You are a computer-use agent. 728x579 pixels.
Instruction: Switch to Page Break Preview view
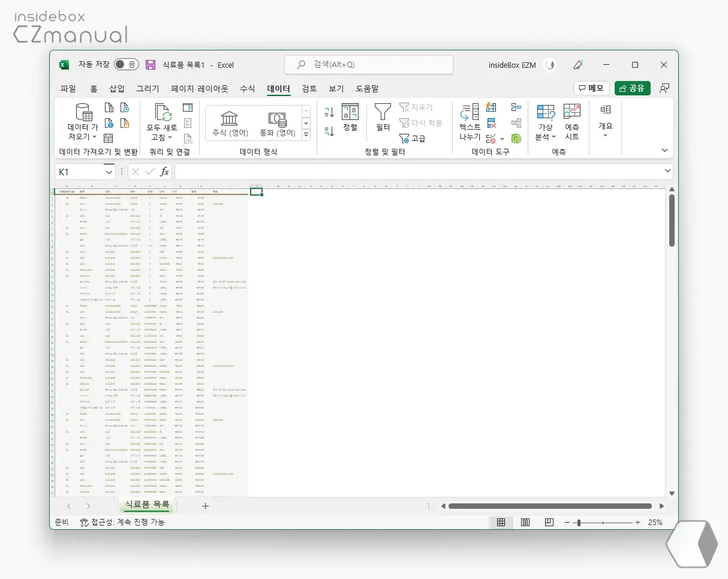pos(549,523)
